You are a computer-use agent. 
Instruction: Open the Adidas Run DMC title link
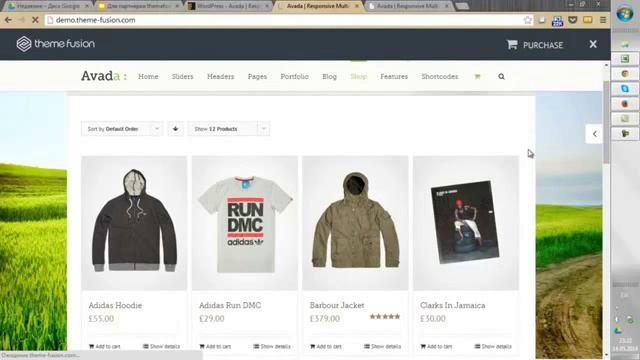click(230, 305)
